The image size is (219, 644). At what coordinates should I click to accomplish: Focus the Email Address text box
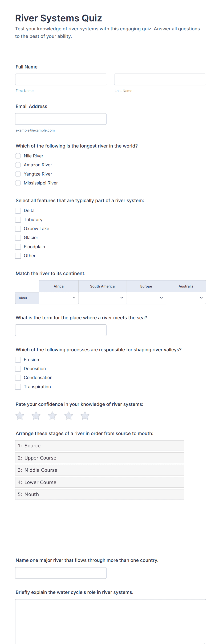pyautogui.click(x=61, y=119)
